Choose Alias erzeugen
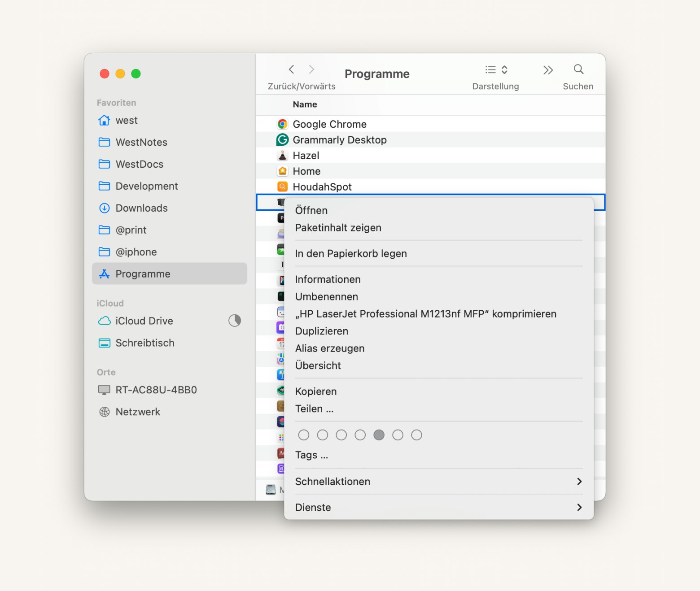This screenshot has height=591, width=700. (x=439, y=348)
